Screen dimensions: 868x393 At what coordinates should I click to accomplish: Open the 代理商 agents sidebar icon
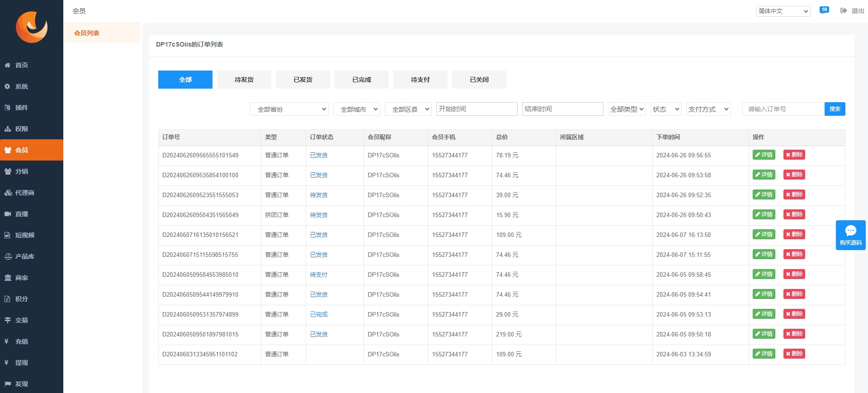[x=8, y=193]
